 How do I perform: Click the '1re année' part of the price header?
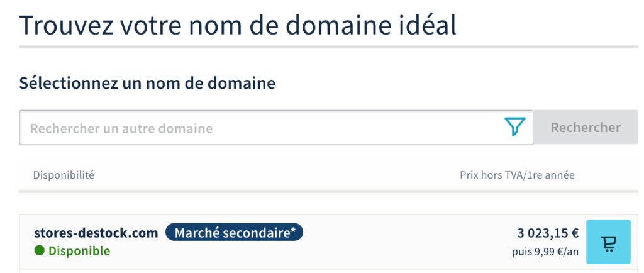[x=554, y=175]
